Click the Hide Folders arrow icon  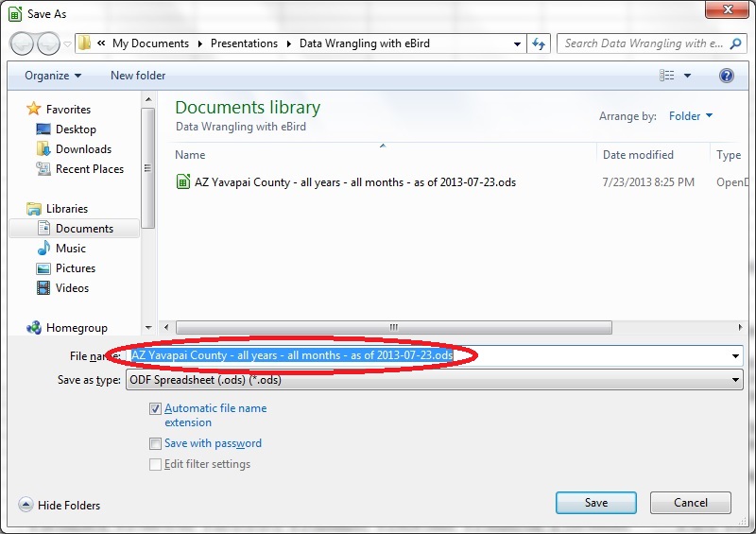click(x=26, y=505)
